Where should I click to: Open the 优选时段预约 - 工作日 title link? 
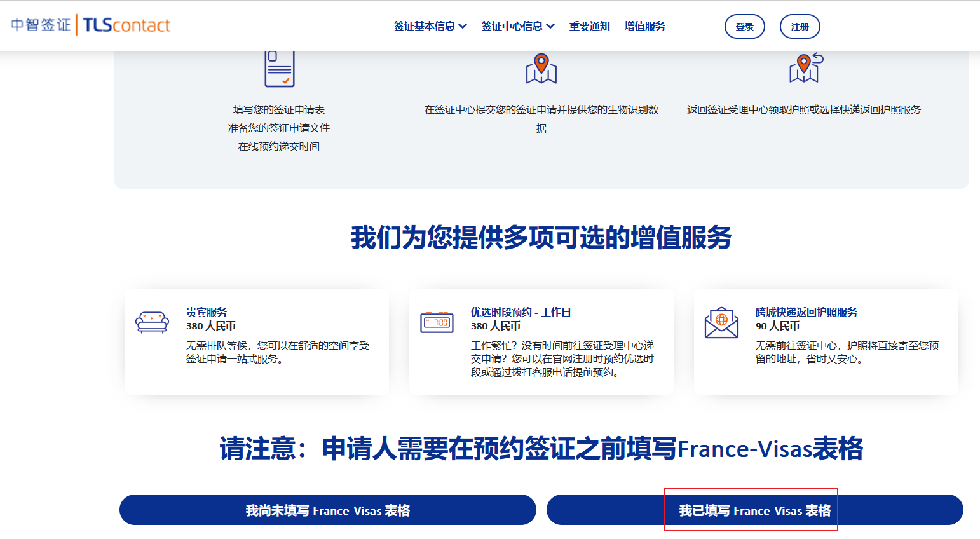[521, 312]
